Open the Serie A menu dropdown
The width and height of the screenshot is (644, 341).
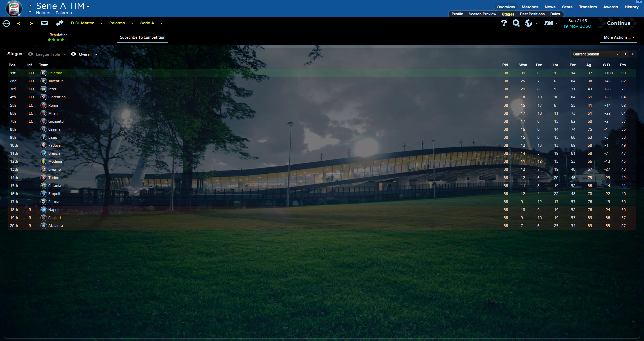coord(161,23)
